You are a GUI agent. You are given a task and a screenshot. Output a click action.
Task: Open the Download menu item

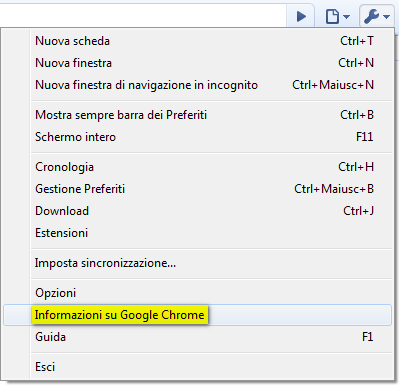197,211
